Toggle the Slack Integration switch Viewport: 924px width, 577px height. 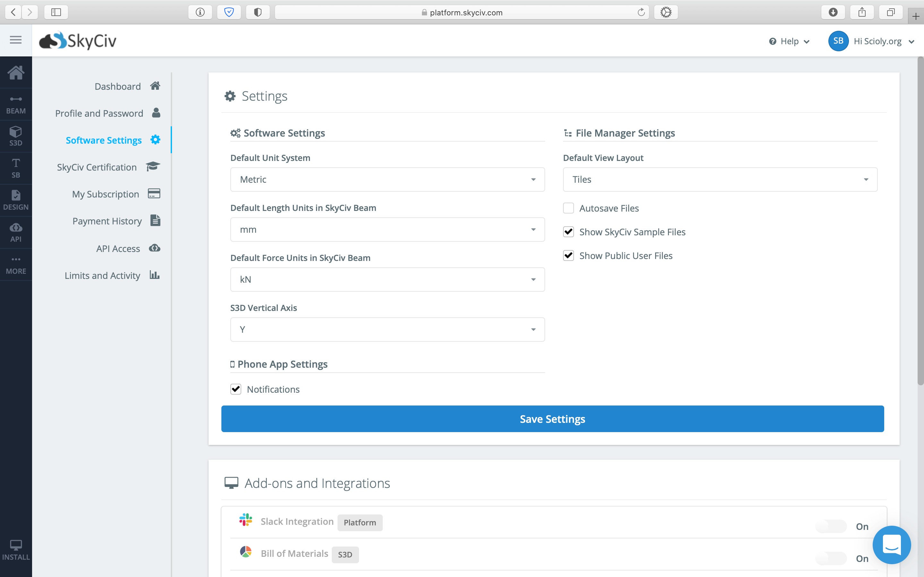click(x=831, y=526)
